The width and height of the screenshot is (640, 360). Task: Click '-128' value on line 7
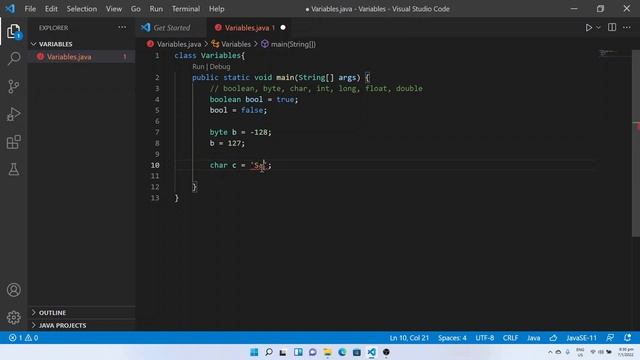point(258,132)
